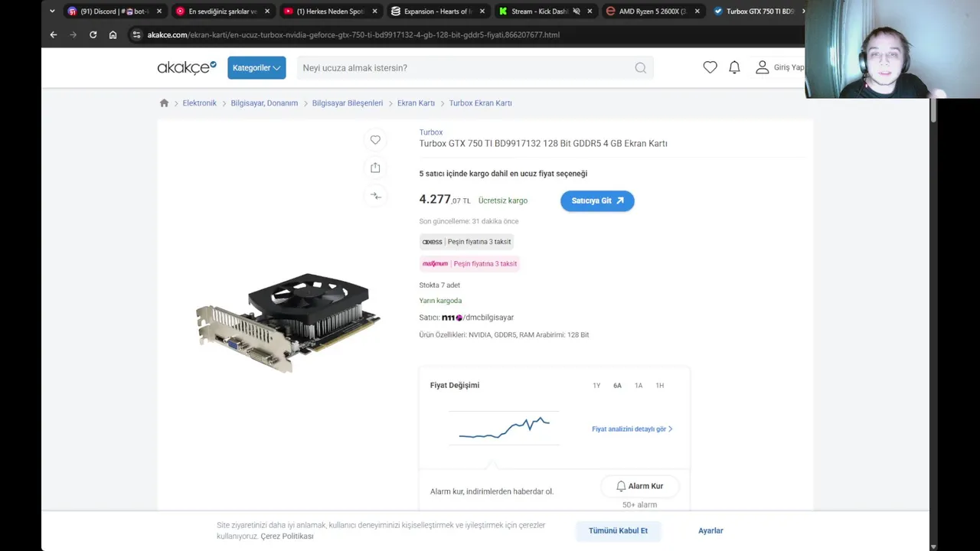Open favorites heart icon in header

(710, 67)
